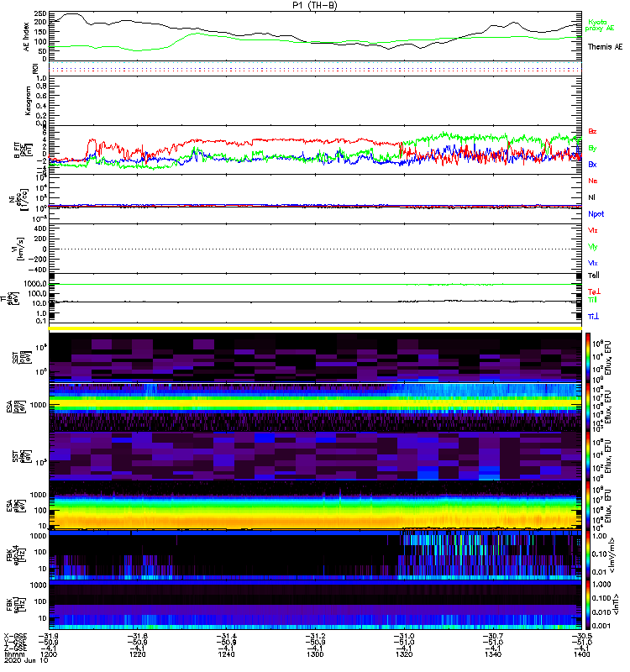The image size is (630, 672).
Task: Click the "0.001" color bar tick label
Action: [601, 626]
